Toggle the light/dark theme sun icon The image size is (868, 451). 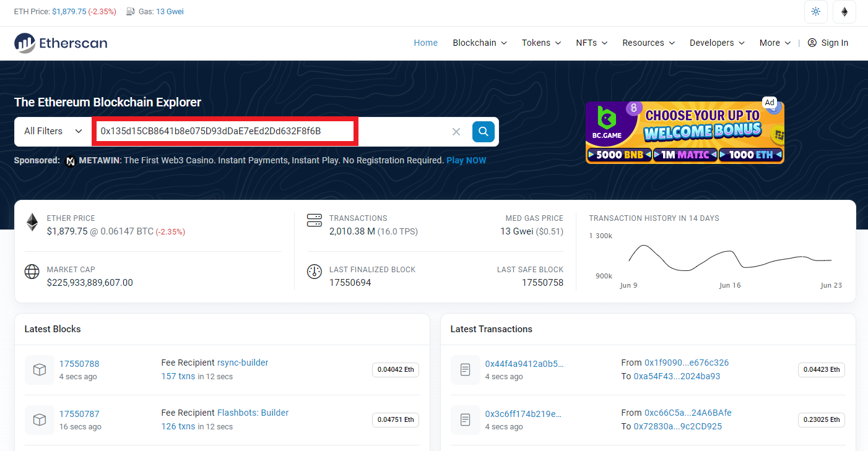coord(815,12)
